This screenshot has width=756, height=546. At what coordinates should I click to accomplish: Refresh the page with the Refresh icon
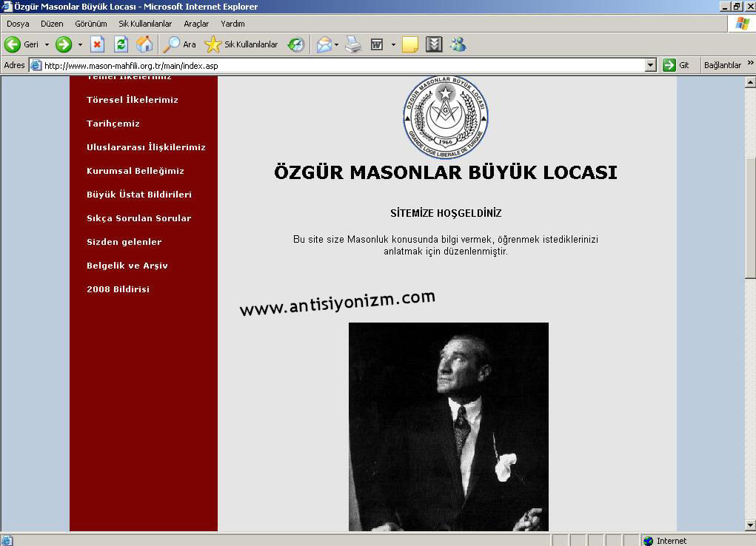pyautogui.click(x=121, y=44)
